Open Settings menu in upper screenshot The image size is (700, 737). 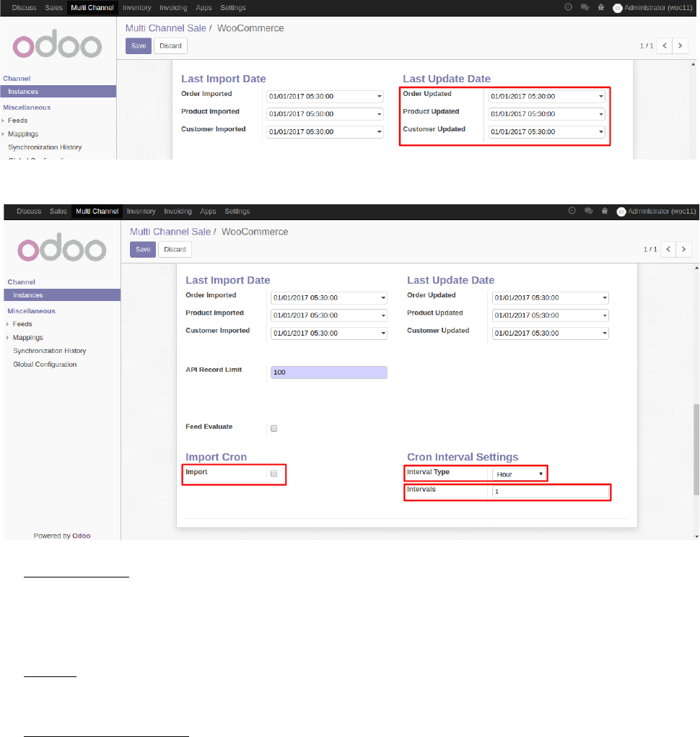(233, 7)
